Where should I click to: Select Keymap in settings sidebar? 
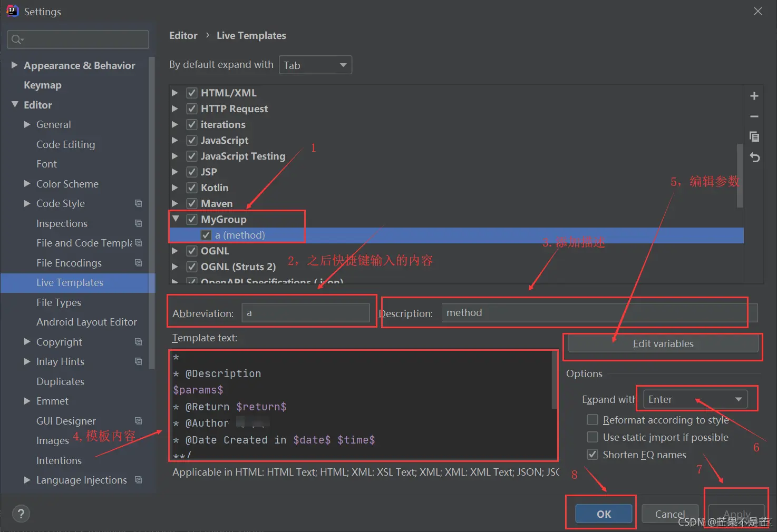click(x=43, y=85)
